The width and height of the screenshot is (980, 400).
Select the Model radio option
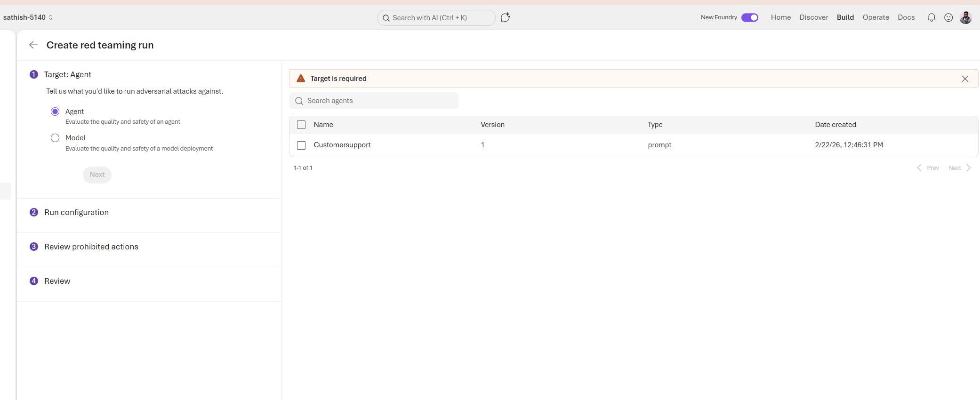[x=55, y=138]
